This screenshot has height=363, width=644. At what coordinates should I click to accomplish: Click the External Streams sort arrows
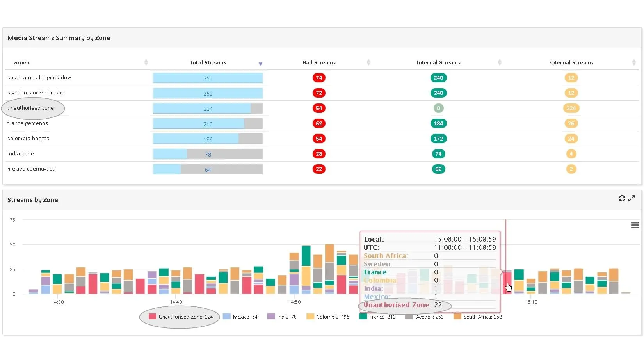(x=634, y=62)
